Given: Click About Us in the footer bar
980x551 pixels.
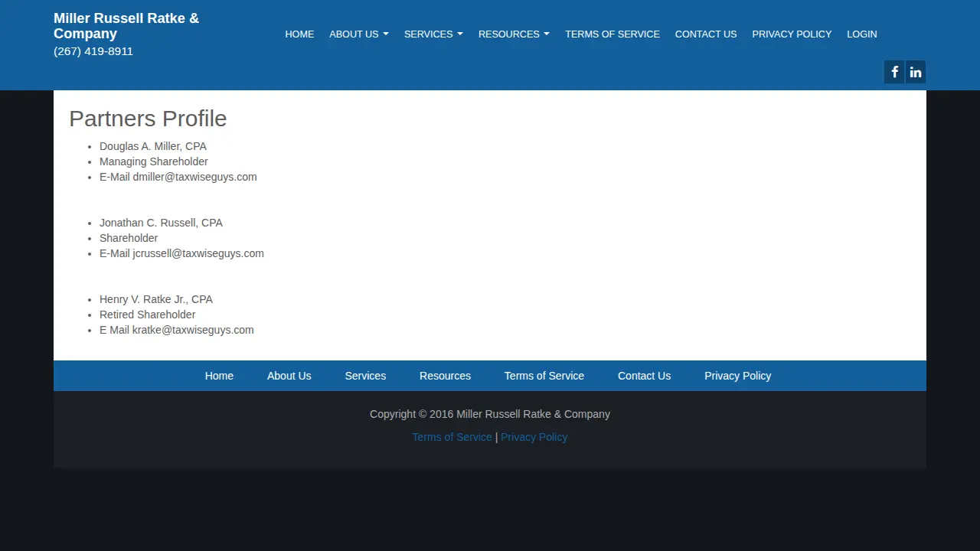Looking at the screenshot, I should pyautogui.click(x=289, y=376).
